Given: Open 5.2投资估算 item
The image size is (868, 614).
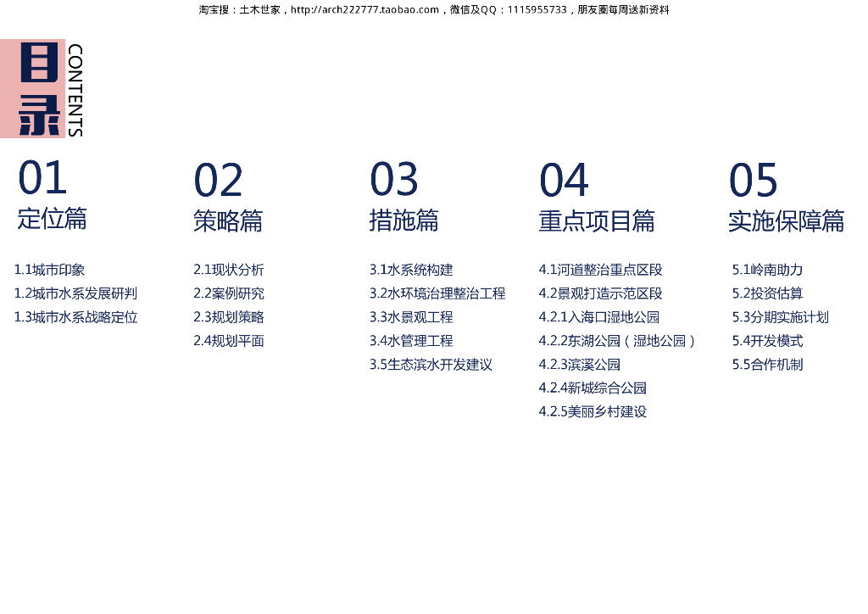Looking at the screenshot, I should (x=768, y=294).
